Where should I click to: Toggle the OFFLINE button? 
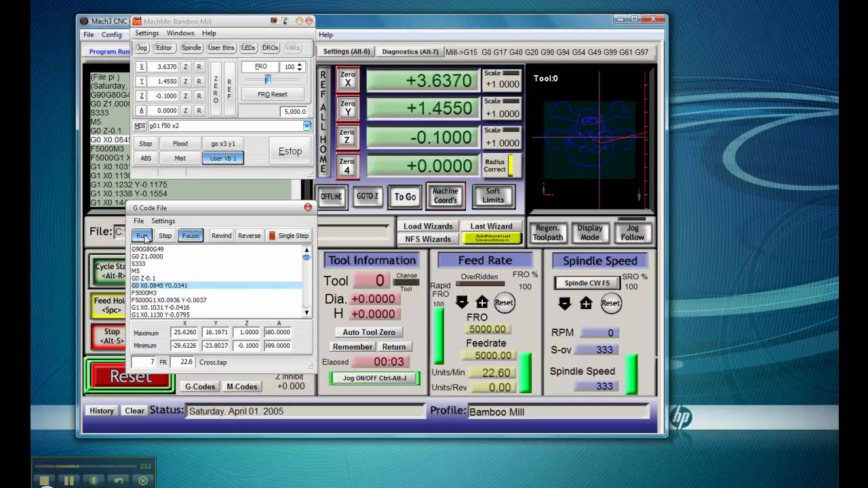[x=332, y=197]
